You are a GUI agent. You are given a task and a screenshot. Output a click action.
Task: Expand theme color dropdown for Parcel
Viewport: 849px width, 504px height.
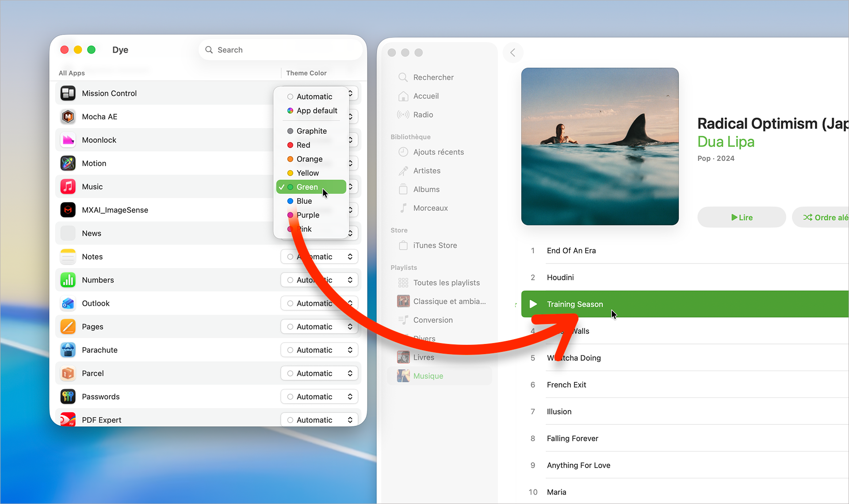point(319,374)
